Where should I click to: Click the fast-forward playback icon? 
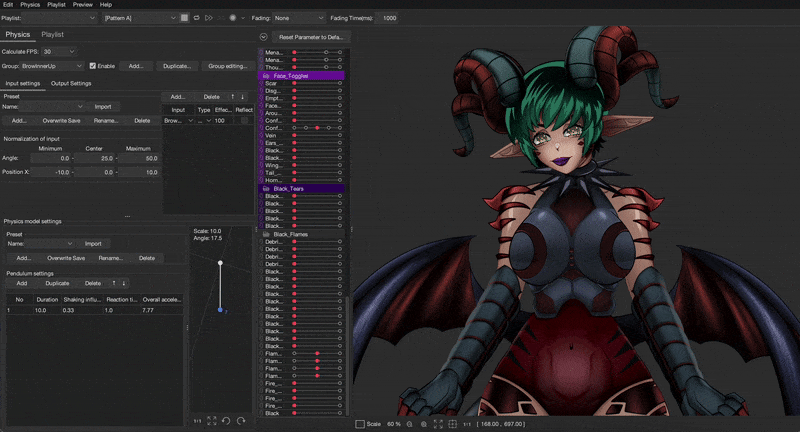click(209, 18)
